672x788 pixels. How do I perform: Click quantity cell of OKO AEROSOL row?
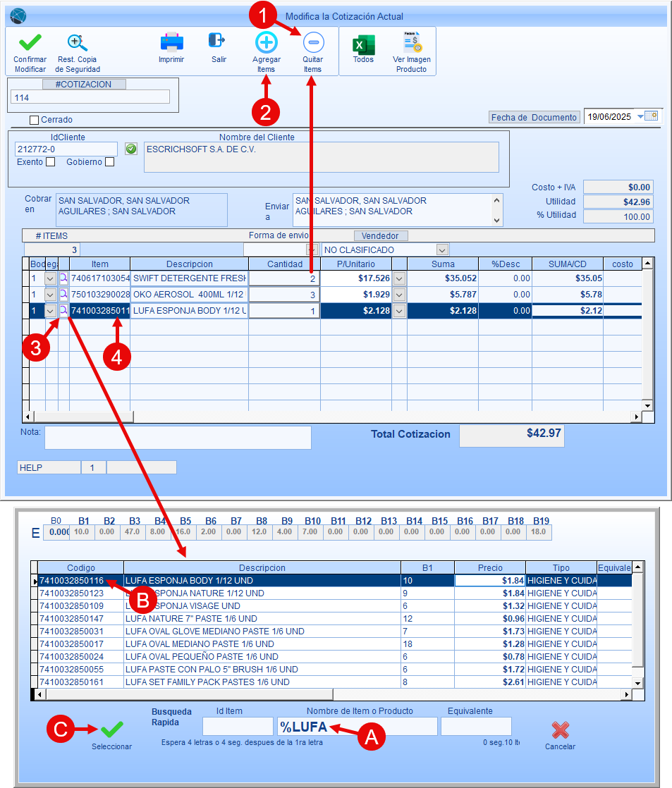coord(284,294)
